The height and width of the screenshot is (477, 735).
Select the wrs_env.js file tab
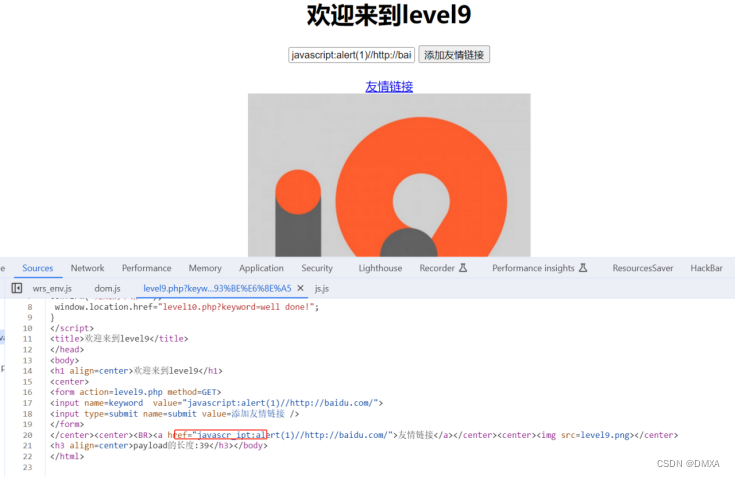point(52,288)
